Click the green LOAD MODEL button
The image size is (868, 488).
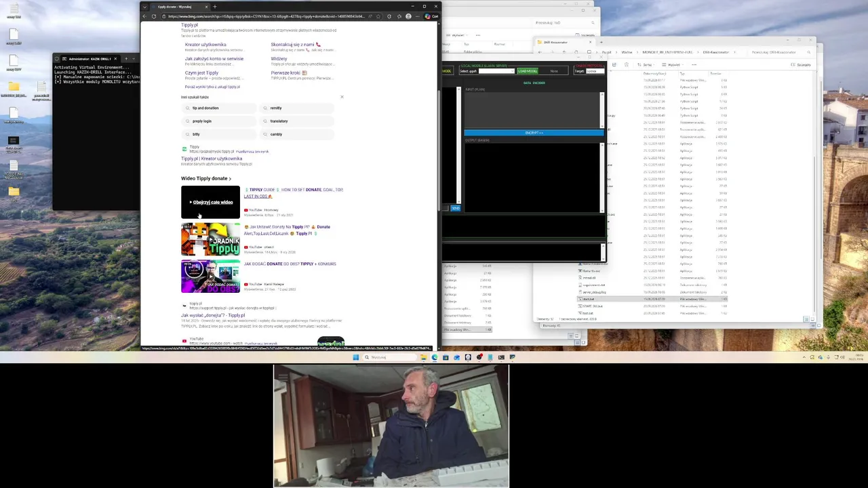coord(528,71)
